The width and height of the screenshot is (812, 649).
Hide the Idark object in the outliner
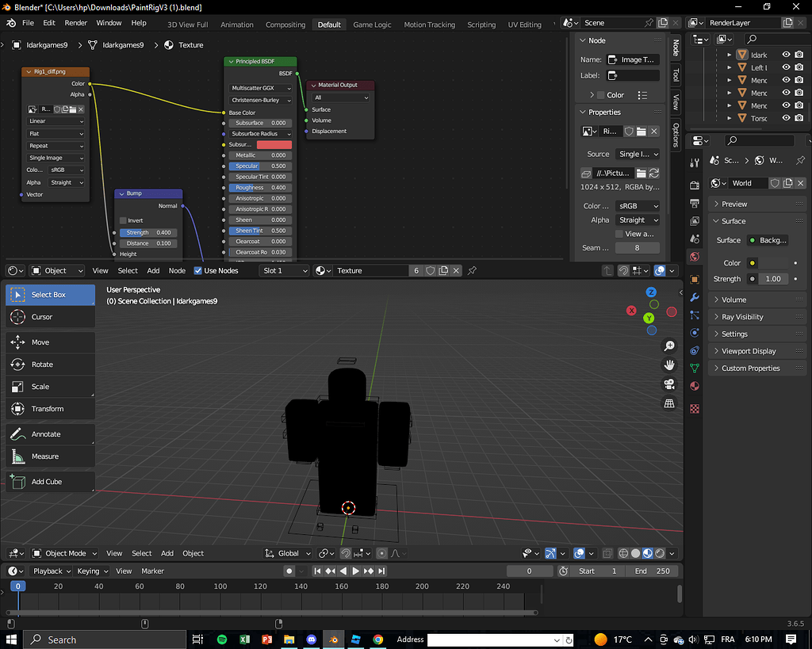[x=785, y=55]
